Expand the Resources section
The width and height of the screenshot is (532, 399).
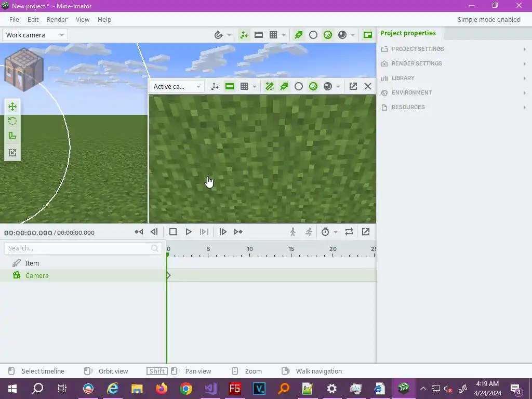click(454, 107)
